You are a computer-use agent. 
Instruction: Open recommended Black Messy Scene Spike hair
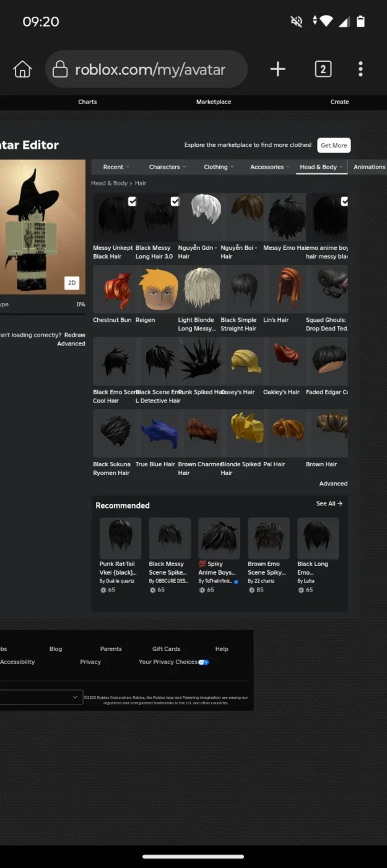click(x=170, y=538)
